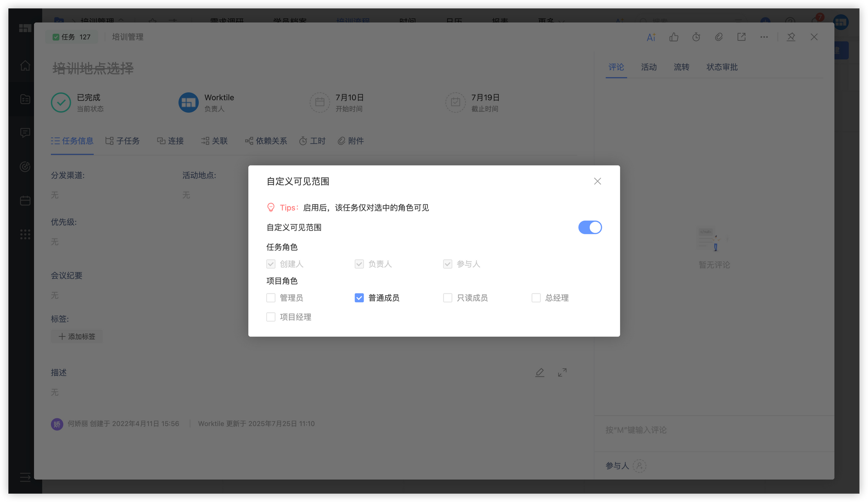The image size is (868, 502).
Task: Uncheck the 普通成员 checkbox
Action: click(x=359, y=298)
